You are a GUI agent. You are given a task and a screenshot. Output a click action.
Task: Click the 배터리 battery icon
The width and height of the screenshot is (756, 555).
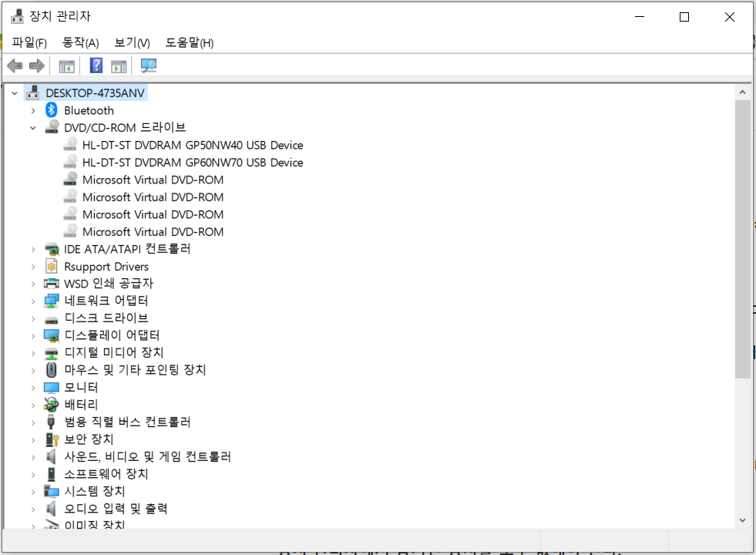[x=52, y=405]
